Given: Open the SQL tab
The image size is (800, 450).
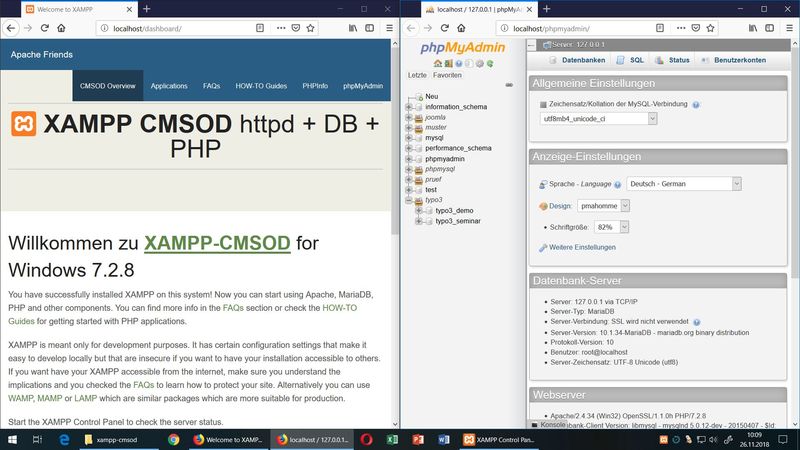Looking at the screenshot, I should coord(630,60).
